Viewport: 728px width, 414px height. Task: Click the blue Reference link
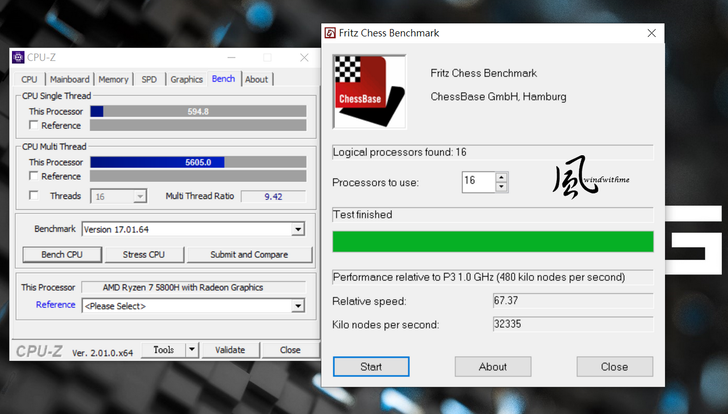click(55, 304)
